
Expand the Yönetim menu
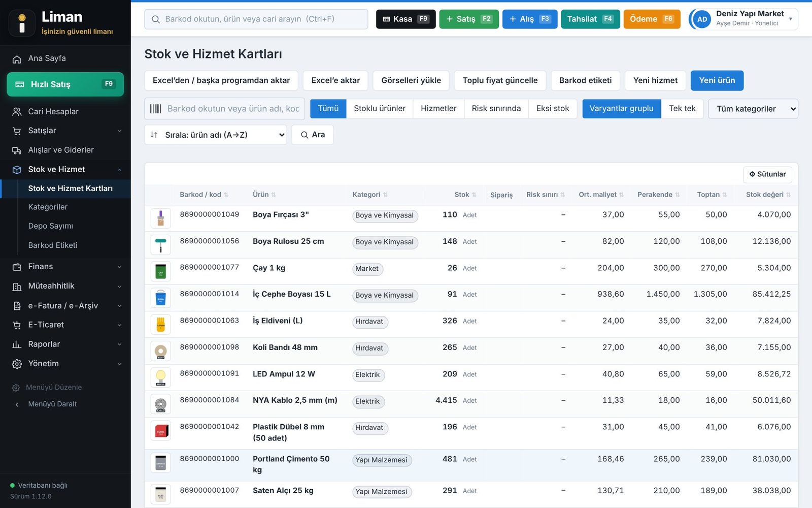pyautogui.click(x=65, y=364)
